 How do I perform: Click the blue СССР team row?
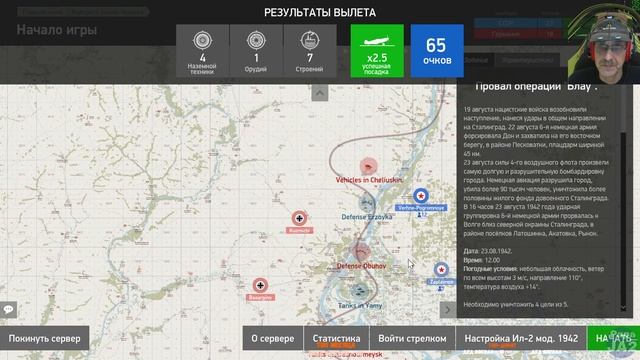tap(518, 23)
